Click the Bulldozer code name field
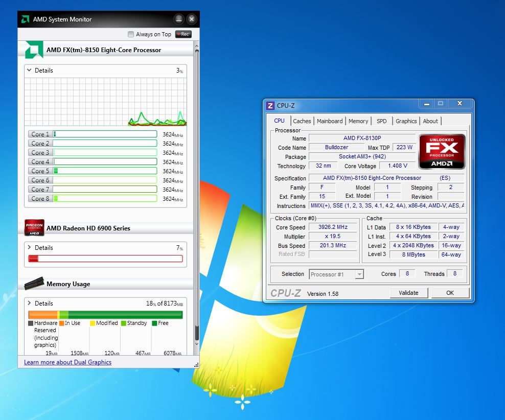 pyautogui.click(x=336, y=147)
